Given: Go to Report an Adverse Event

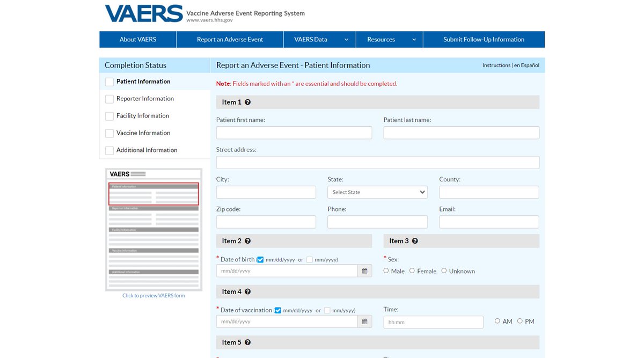Looking at the screenshot, I should pos(230,39).
